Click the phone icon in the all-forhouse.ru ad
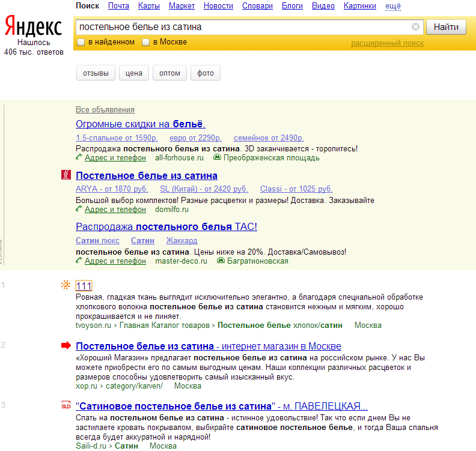Image resolution: width=476 pixels, height=451 pixels. (x=79, y=157)
